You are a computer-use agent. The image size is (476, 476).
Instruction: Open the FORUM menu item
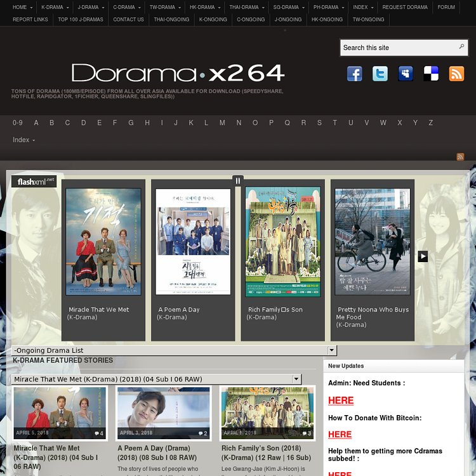[446, 7]
